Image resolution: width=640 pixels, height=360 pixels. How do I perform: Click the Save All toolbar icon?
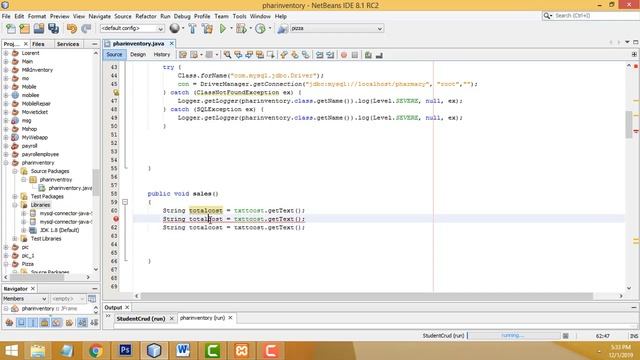point(53,28)
